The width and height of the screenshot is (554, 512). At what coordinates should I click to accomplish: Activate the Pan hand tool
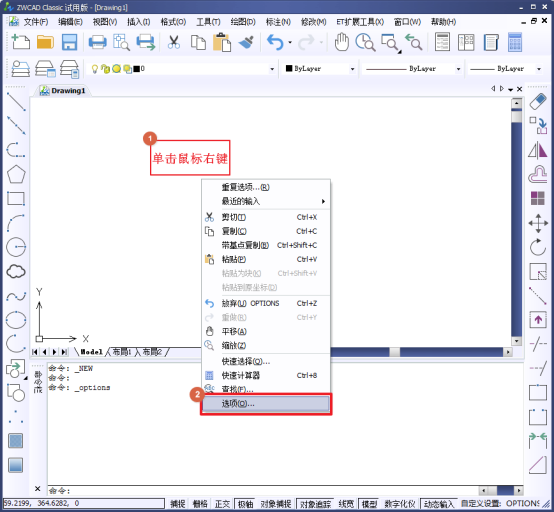(342, 42)
